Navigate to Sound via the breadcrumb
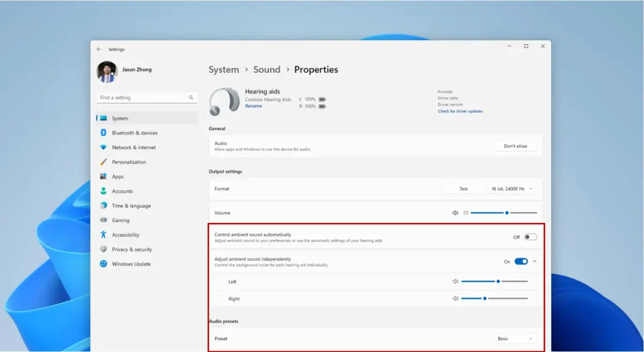 [267, 69]
